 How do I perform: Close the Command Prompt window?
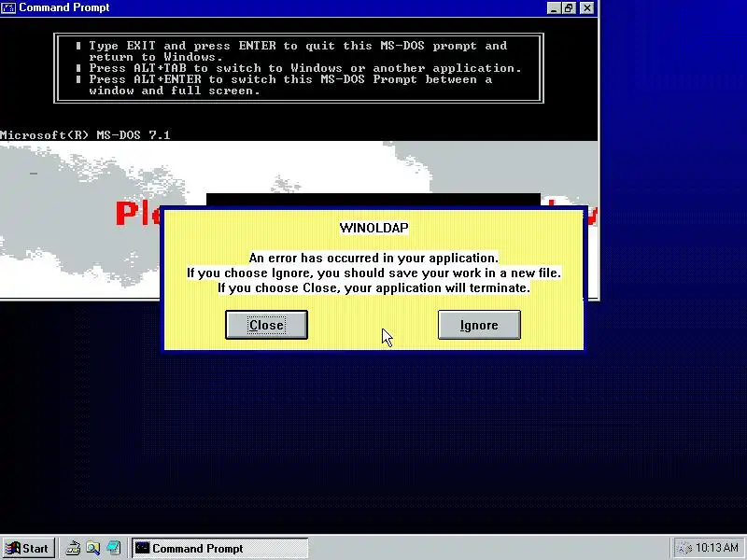point(587,8)
